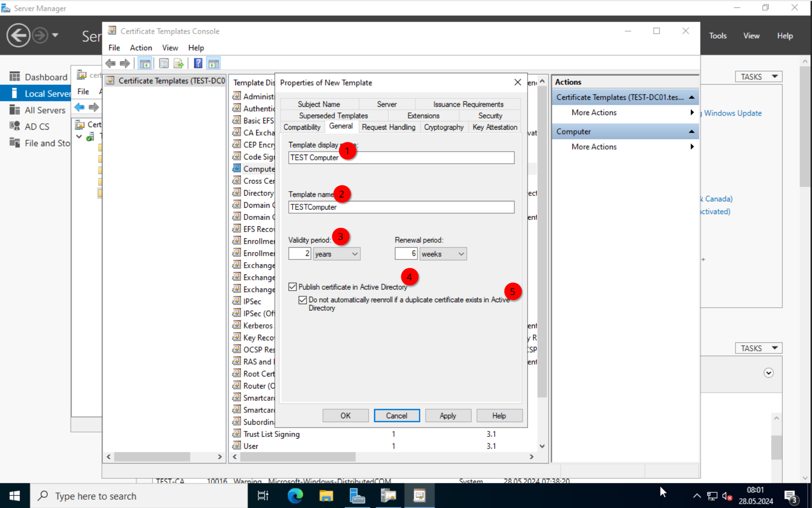Click the All Servers icon in sidebar

[15, 110]
